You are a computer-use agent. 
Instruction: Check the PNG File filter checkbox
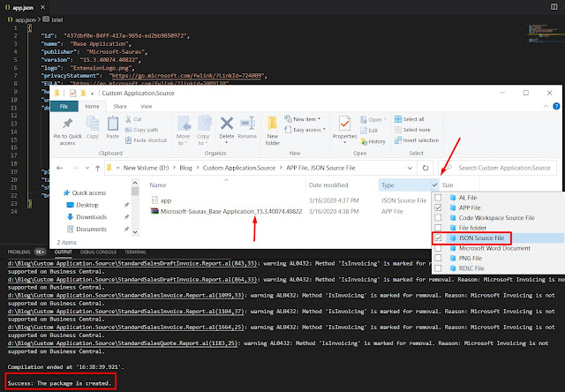point(438,258)
